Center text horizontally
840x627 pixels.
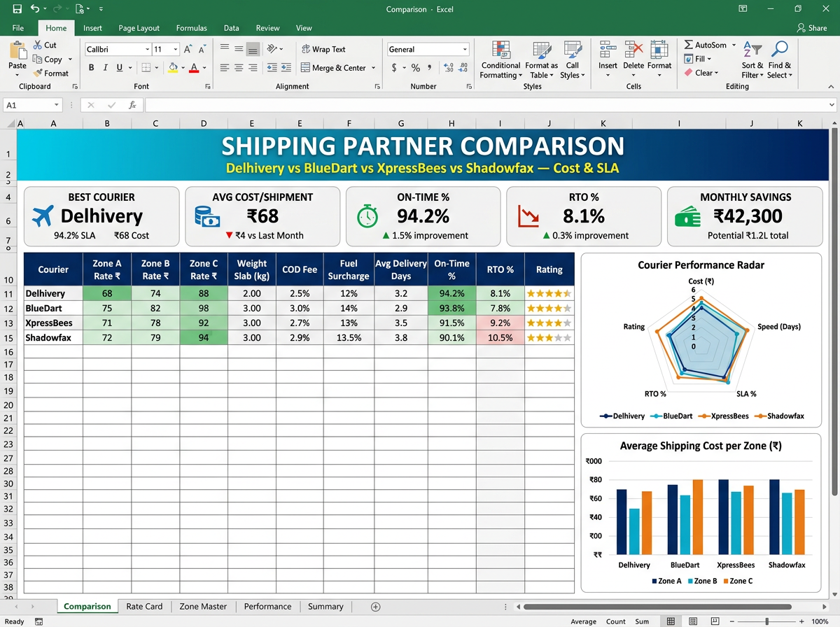point(239,68)
